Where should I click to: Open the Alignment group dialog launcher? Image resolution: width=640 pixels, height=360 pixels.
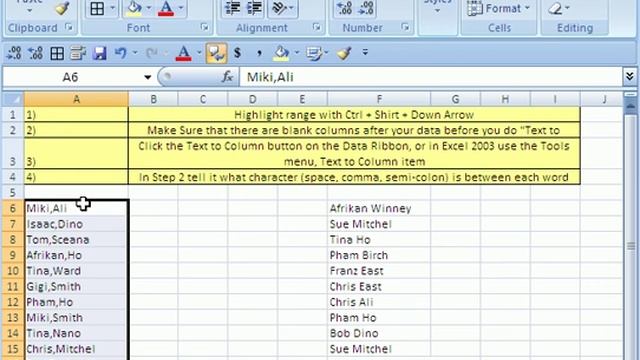point(316,27)
